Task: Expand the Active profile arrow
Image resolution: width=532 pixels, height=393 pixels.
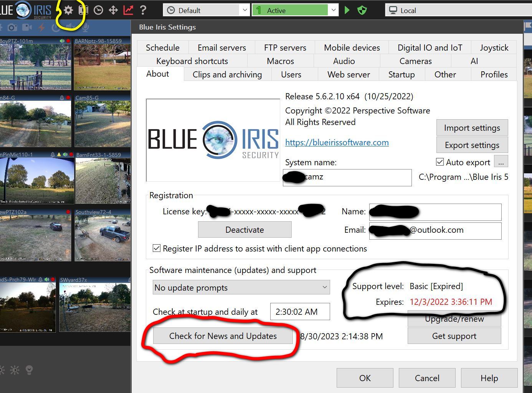Action: click(334, 10)
